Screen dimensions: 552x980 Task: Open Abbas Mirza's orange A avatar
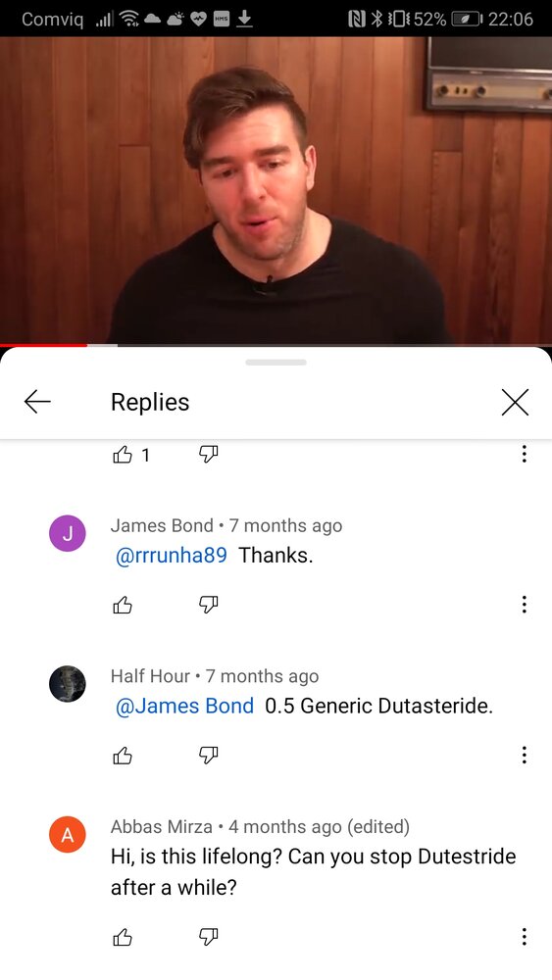[67, 834]
